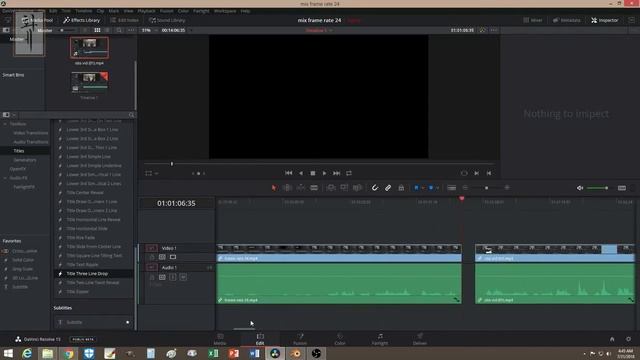Select the arrow Selection Mode tool

pyautogui.click(x=274, y=188)
